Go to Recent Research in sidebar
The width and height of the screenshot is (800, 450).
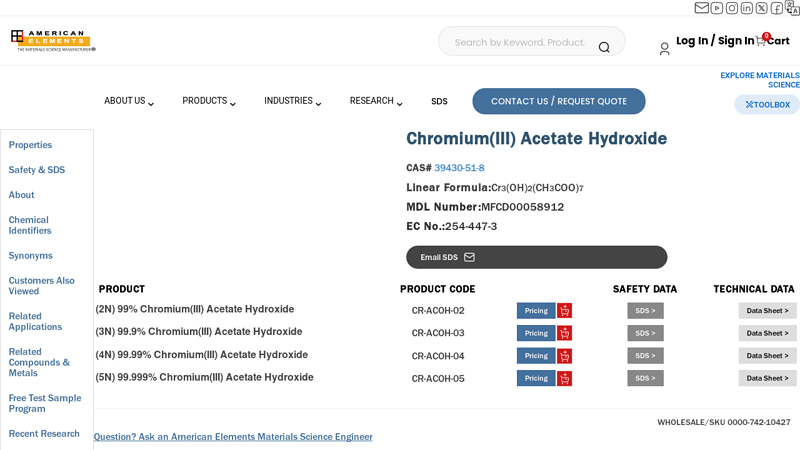44,434
